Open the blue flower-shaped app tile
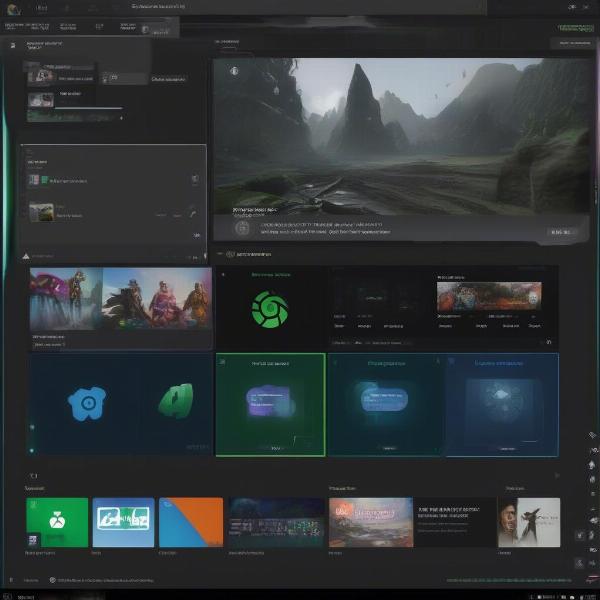This screenshot has width=600, height=600. tap(87, 404)
